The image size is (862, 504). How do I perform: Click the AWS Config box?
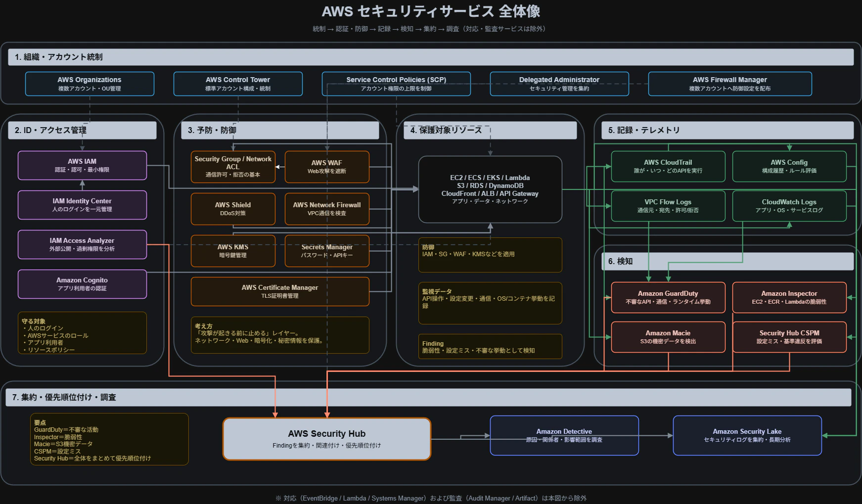789,166
